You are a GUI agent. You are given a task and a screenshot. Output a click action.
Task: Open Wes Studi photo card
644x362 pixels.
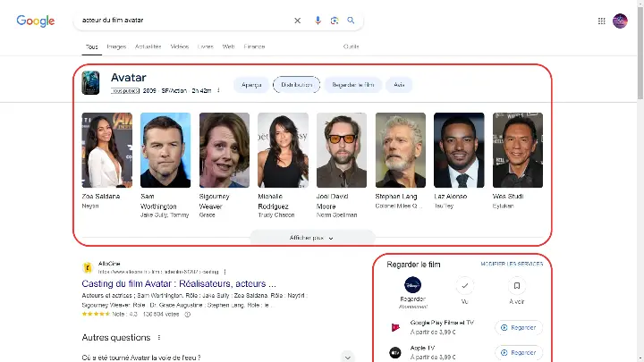(518, 150)
